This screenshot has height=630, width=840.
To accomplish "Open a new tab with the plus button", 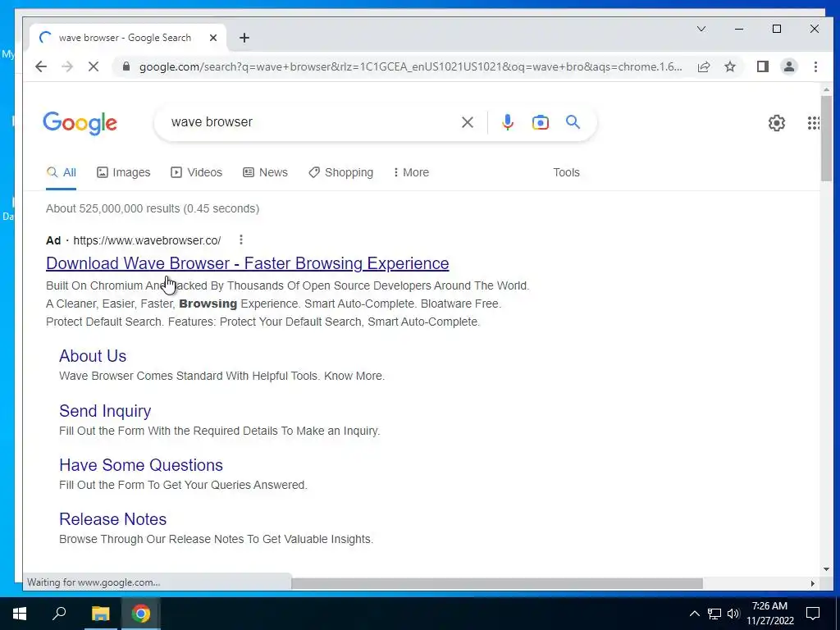I will click(x=244, y=38).
